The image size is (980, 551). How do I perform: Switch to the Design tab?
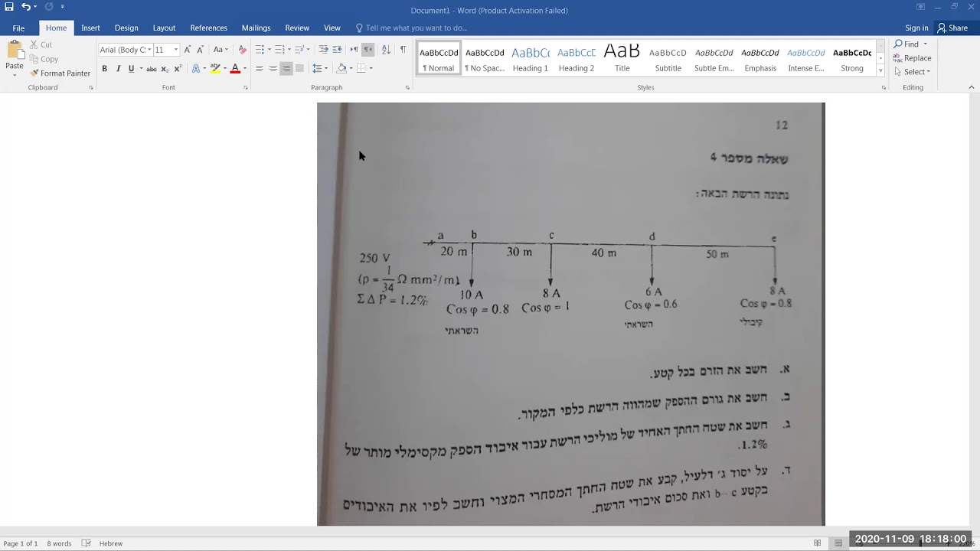pyautogui.click(x=126, y=28)
